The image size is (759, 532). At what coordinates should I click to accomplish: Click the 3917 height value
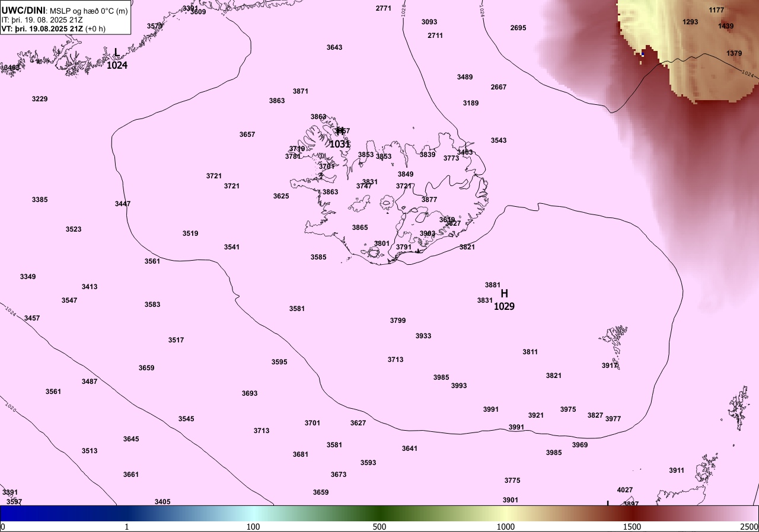(610, 366)
